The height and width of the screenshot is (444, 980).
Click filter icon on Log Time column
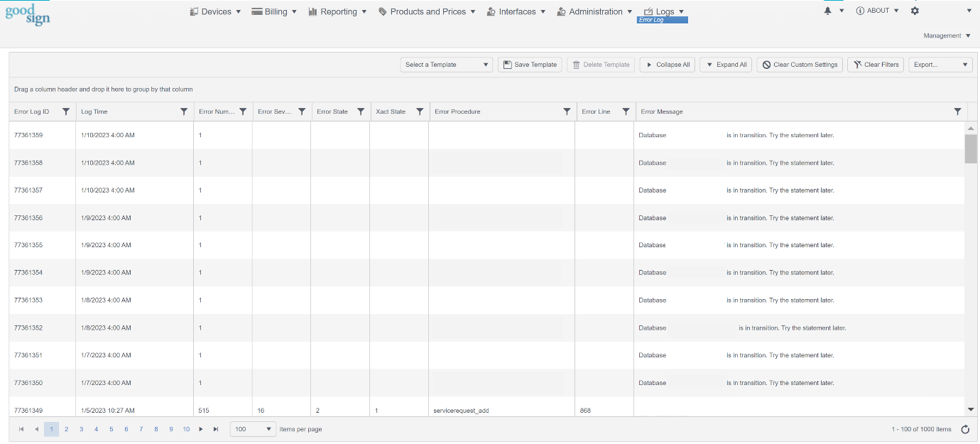[x=184, y=112]
